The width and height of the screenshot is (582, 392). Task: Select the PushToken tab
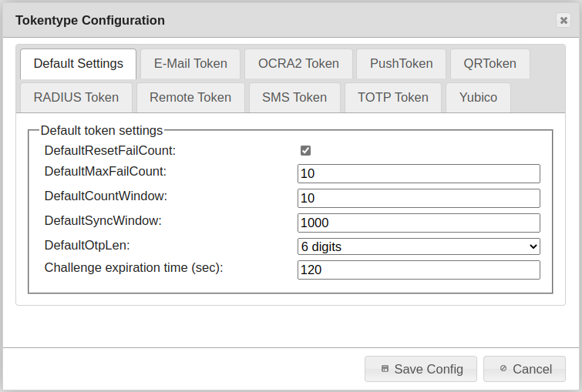(x=401, y=64)
